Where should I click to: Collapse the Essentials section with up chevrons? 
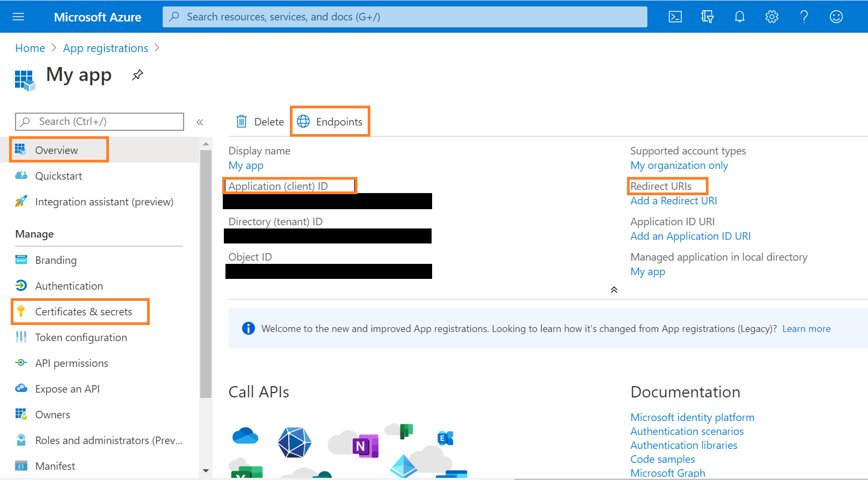614,290
